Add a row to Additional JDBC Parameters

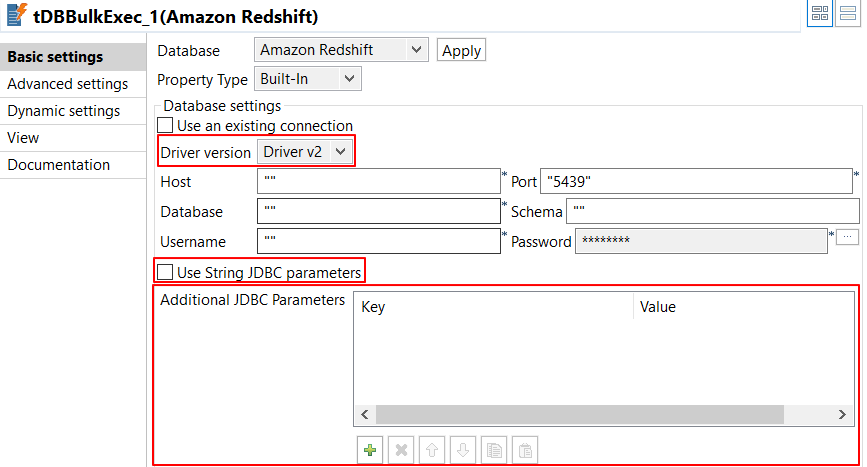click(x=371, y=450)
